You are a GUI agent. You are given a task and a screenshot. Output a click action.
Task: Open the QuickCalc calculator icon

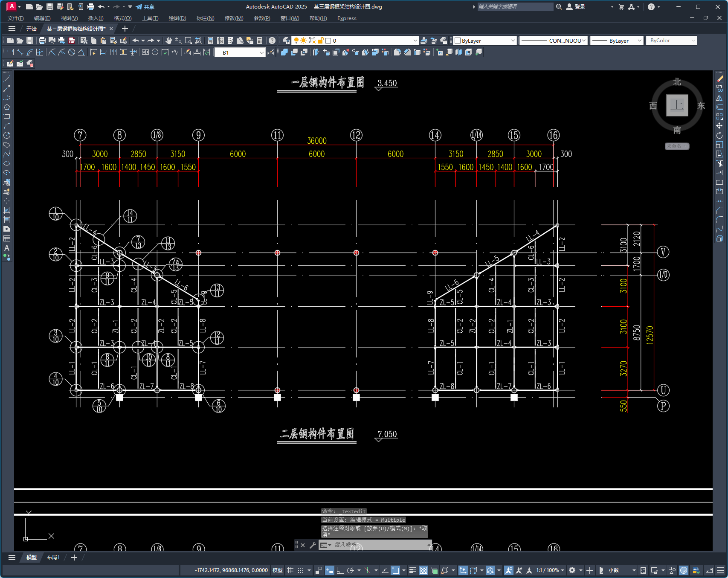(x=260, y=41)
